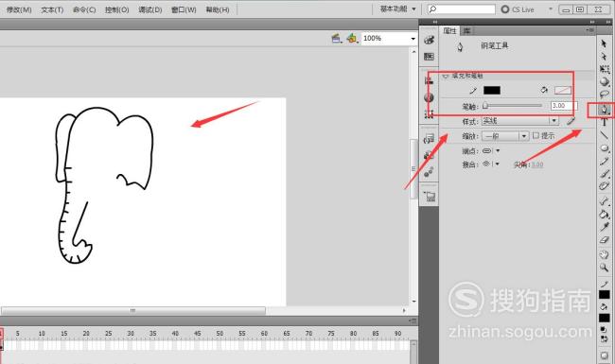Open the Transform panel dock icon
Screen dimensions: 615x364
430,114
